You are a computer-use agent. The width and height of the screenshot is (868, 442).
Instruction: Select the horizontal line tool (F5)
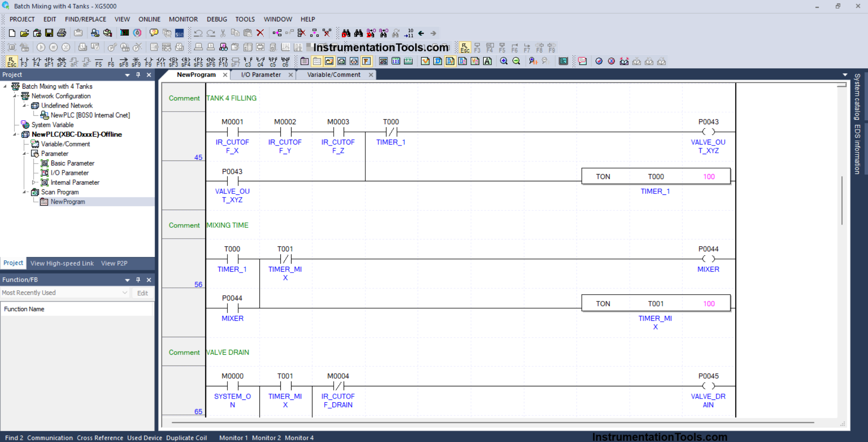(x=99, y=61)
